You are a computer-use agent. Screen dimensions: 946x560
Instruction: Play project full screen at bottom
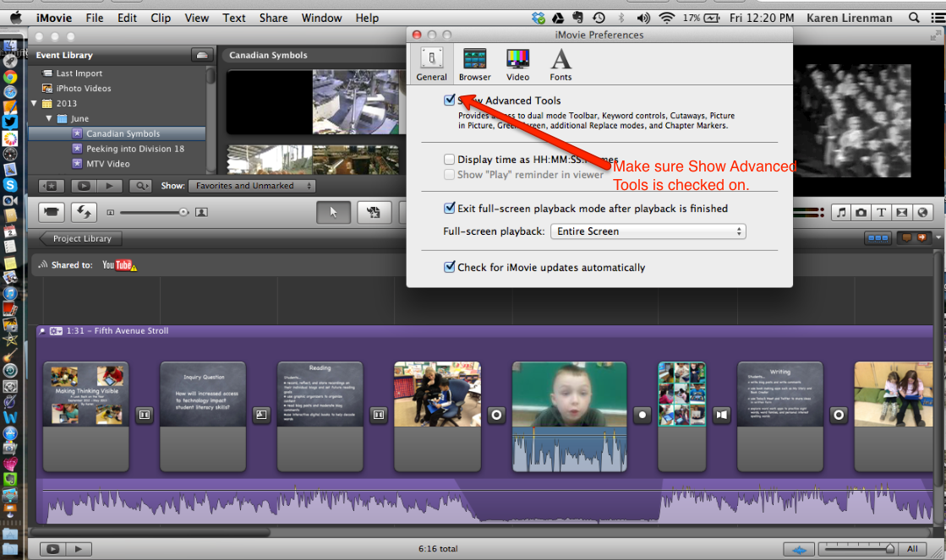tap(52, 548)
